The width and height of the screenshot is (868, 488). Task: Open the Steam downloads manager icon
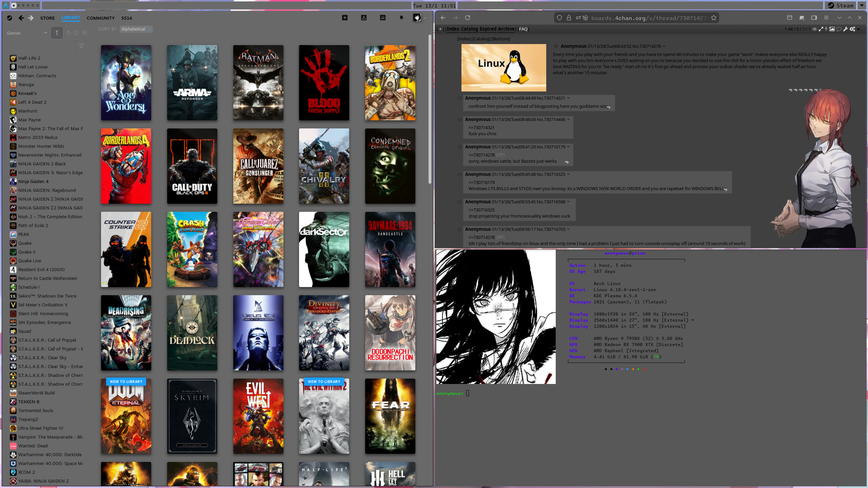point(364,18)
